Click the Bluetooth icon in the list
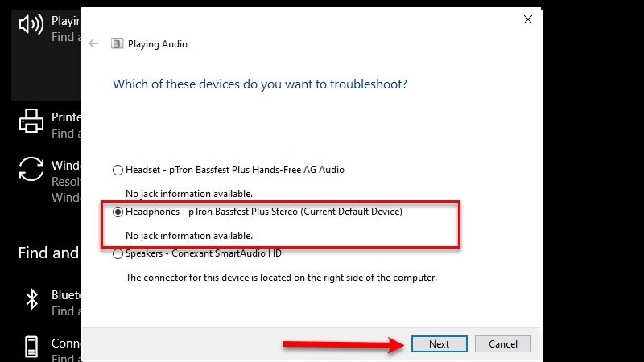Image resolution: width=644 pixels, height=362 pixels. [x=31, y=300]
